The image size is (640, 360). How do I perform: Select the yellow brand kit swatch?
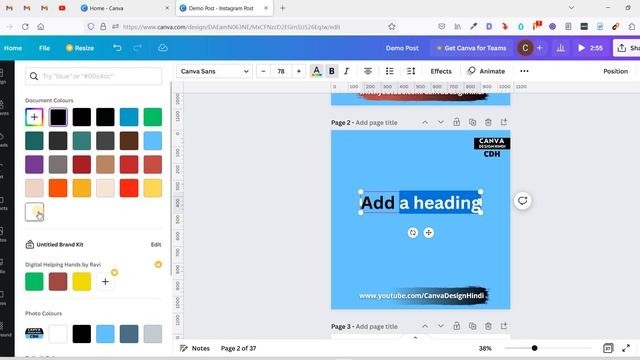[82, 282]
